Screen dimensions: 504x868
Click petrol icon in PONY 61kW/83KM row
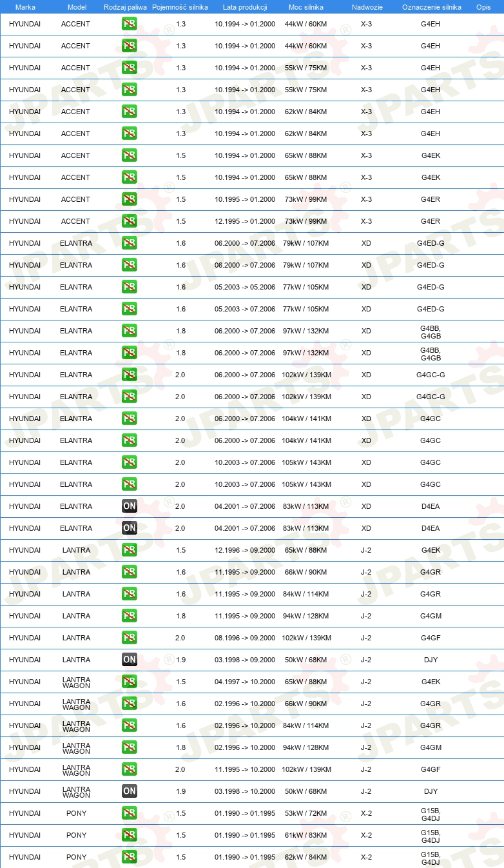(x=130, y=835)
